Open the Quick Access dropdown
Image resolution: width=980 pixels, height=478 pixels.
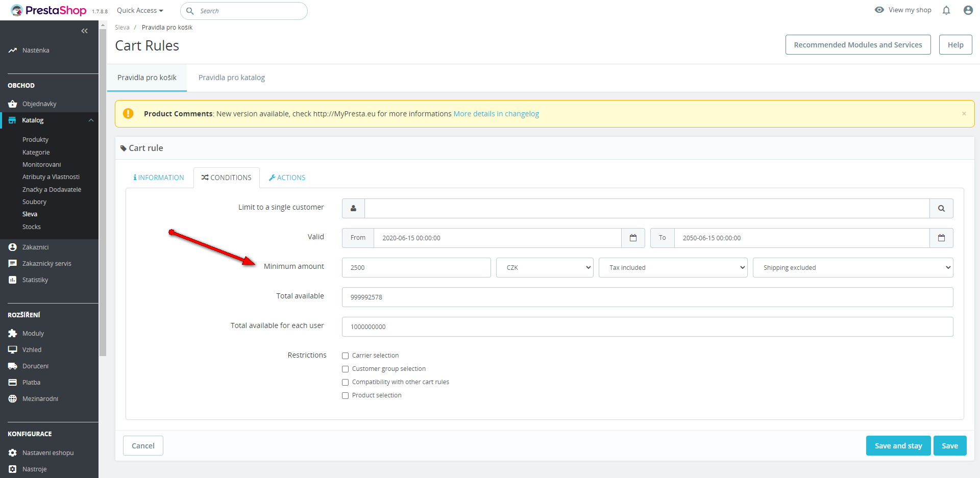(140, 11)
